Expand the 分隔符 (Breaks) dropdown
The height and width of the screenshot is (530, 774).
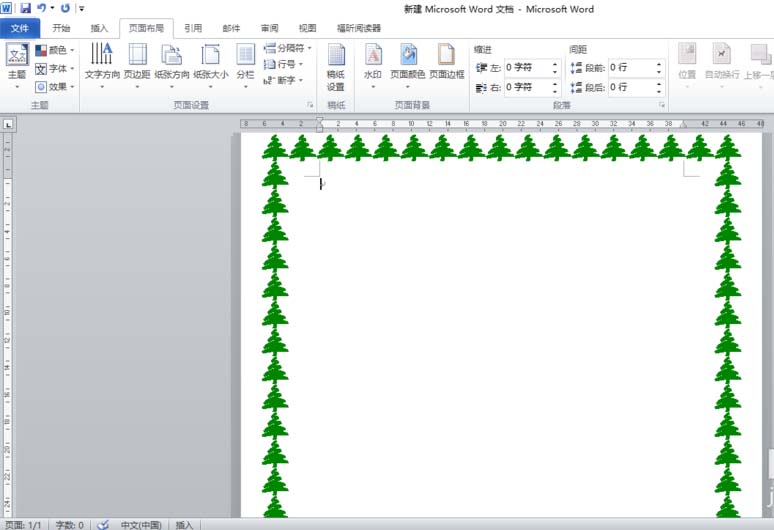(288, 48)
